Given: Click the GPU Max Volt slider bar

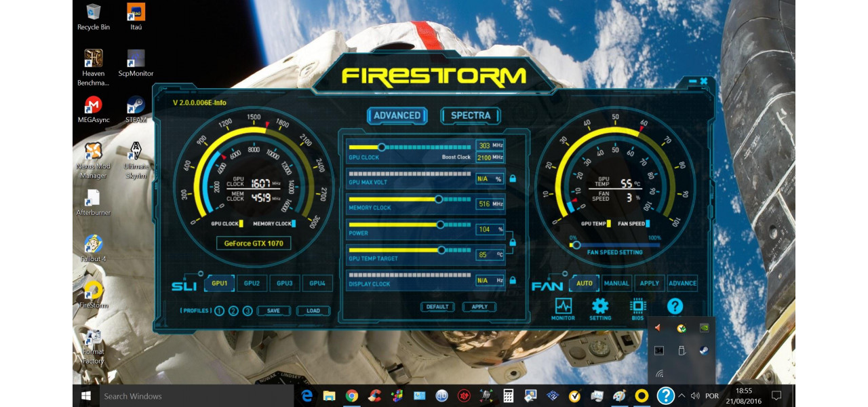Looking at the screenshot, I should click(410, 174).
